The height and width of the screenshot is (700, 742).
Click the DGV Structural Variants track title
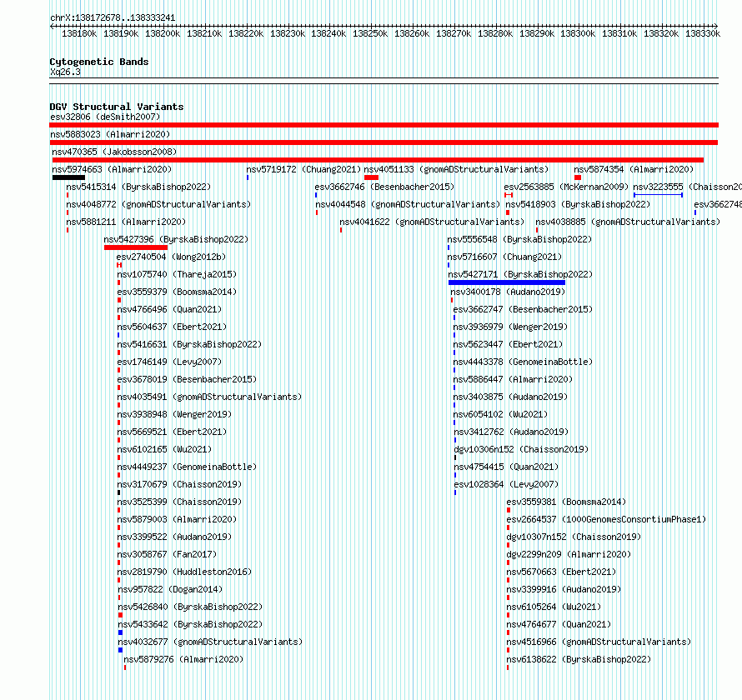[117, 107]
